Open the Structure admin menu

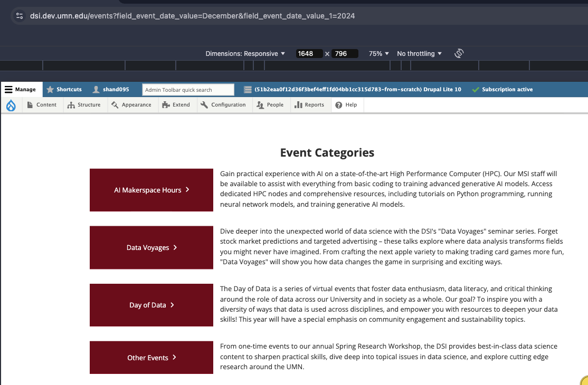click(x=84, y=105)
